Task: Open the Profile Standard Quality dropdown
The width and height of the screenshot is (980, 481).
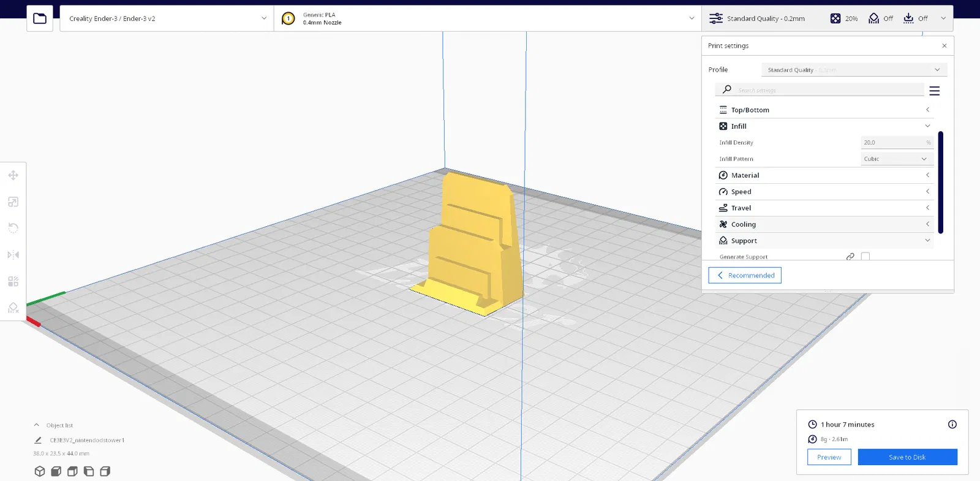Action: click(854, 70)
